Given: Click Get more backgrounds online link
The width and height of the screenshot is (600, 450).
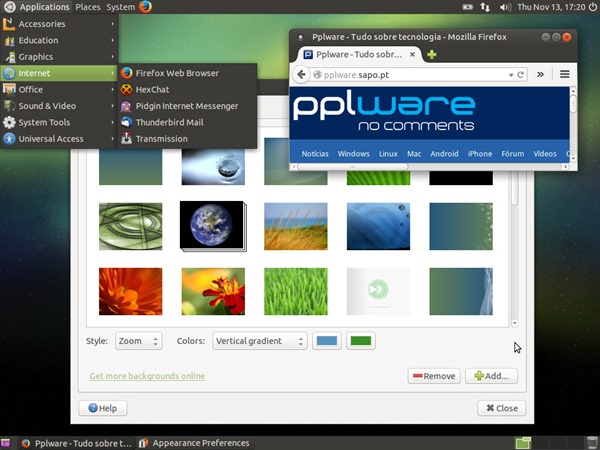Looking at the screenshot, I should 147,376.
